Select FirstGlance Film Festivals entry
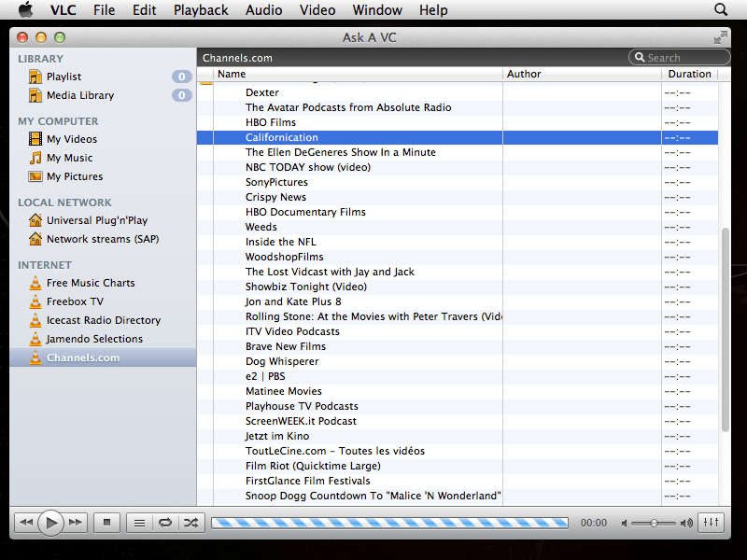Image resolution: width=747 pixels, height=560 pixels. pos(458,481)
